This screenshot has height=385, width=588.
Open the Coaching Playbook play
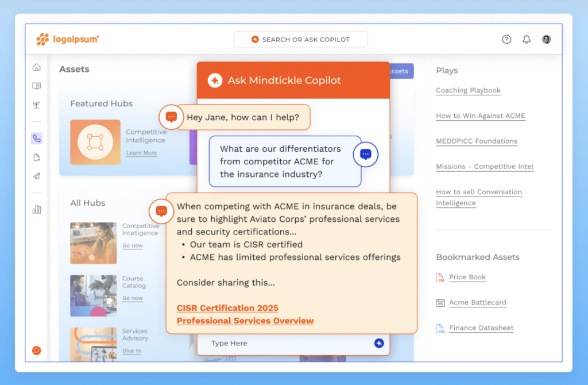468,90
